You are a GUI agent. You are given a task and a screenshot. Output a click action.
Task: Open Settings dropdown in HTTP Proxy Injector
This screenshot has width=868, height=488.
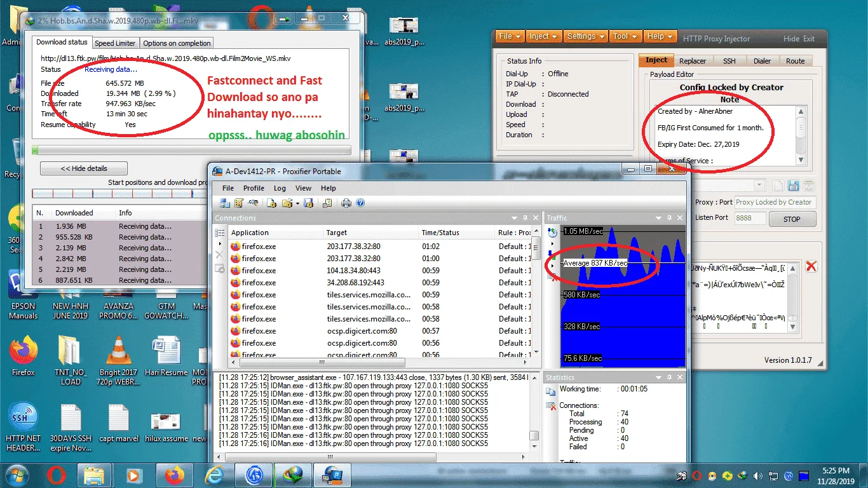[x=586, y=36]
